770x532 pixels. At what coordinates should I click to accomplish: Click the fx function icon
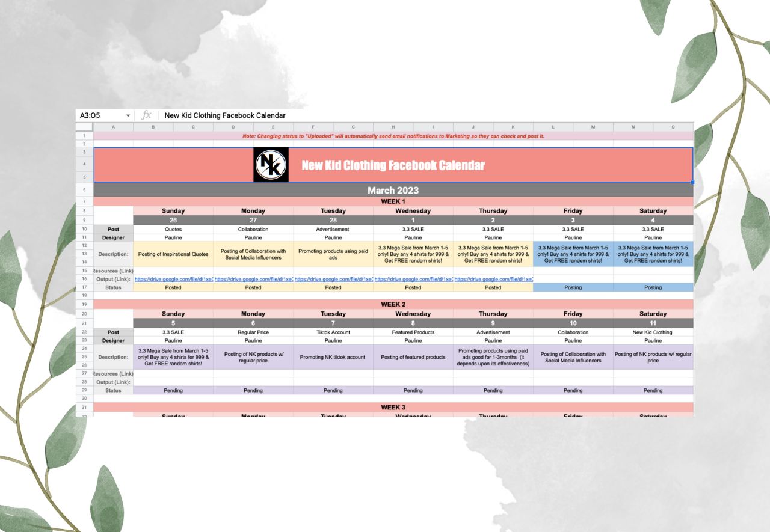pyautogui.click(x=146, y=115)
